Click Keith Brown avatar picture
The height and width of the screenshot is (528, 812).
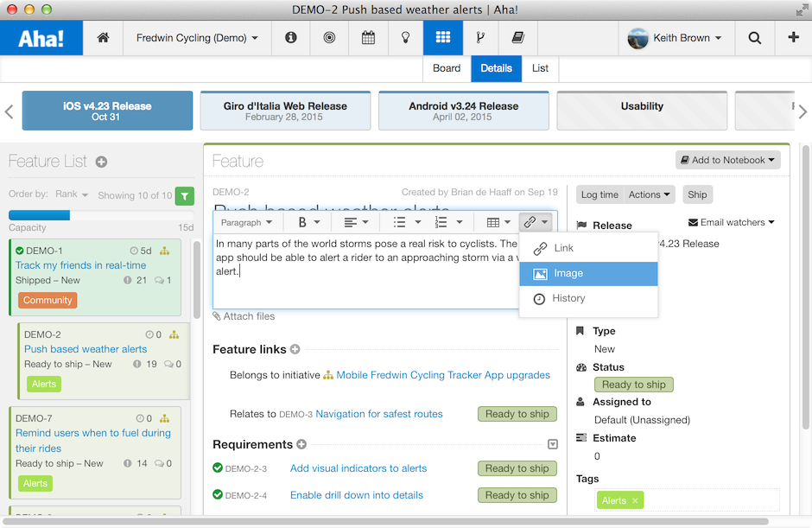[x=638, y=38]
